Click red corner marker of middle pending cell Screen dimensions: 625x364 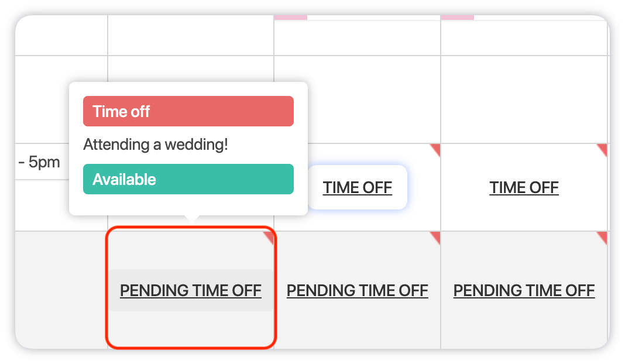point(436,236)
